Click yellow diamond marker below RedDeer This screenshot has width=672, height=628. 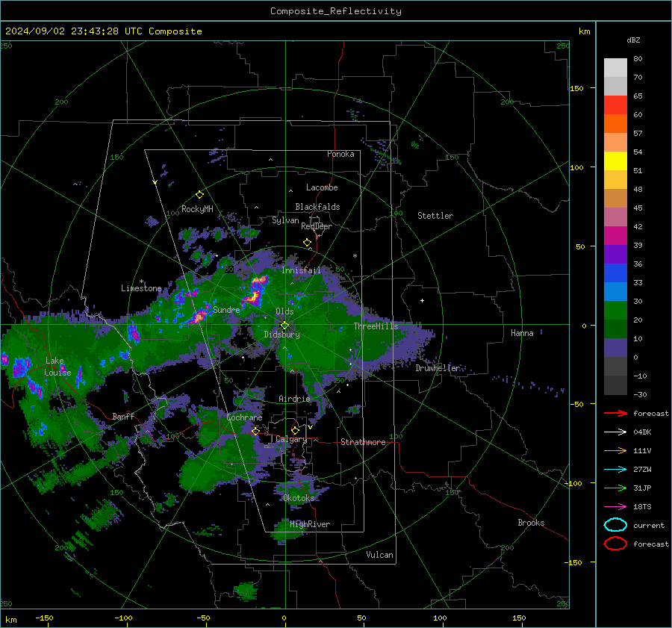[307, 243]
